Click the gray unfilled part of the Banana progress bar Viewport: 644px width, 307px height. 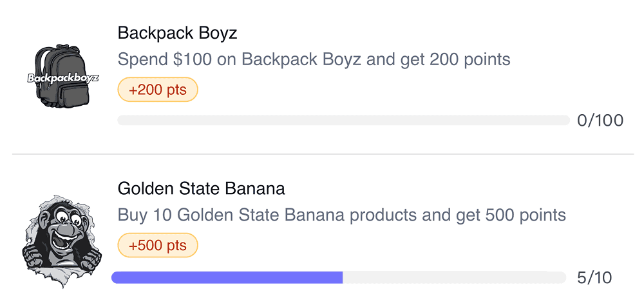point(454,277)
